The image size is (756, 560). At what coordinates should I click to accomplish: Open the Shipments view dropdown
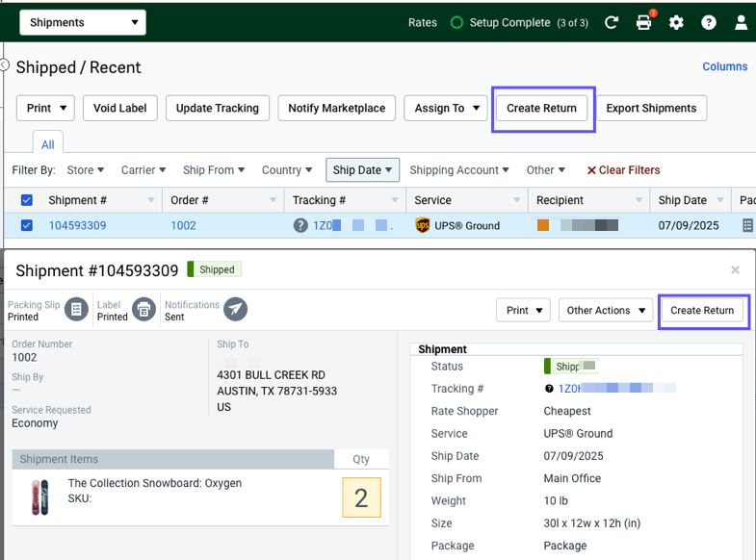82,22
